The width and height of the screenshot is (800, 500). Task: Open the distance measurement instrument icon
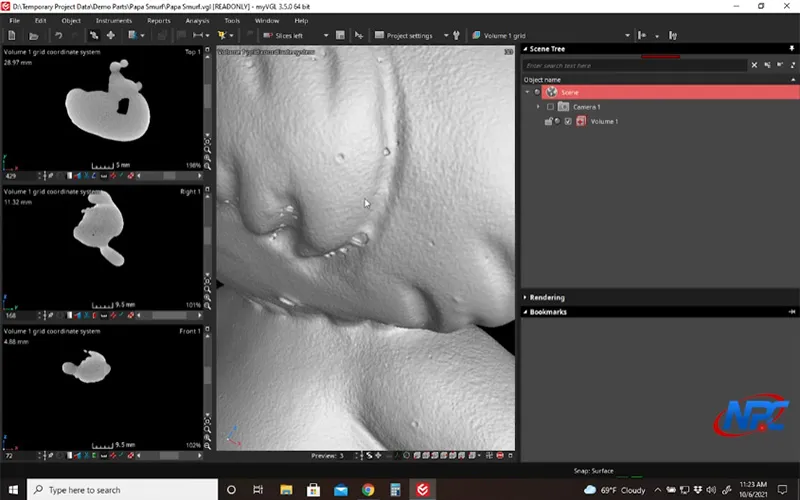[197, 35]
